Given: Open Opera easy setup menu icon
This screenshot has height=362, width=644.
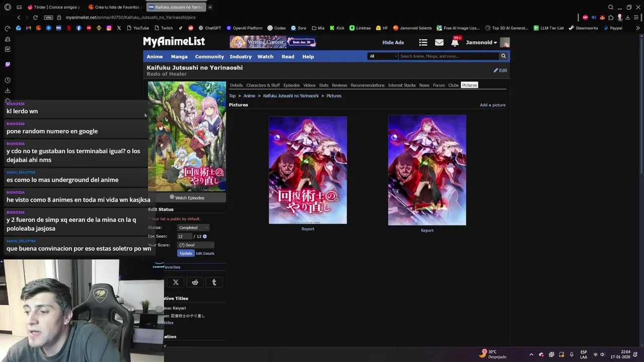Looking at the screenshot, I should (x=636, y=18).
